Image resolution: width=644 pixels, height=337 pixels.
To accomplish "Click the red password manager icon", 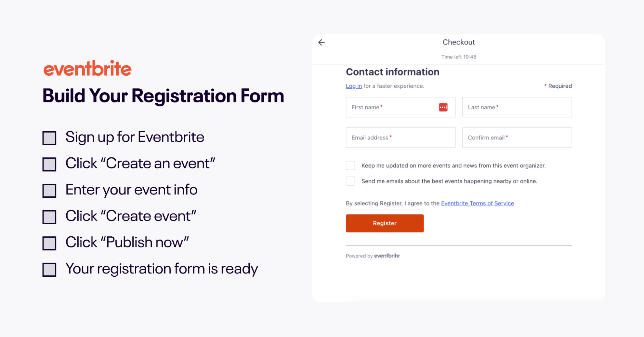I will (x=443, y=107).
